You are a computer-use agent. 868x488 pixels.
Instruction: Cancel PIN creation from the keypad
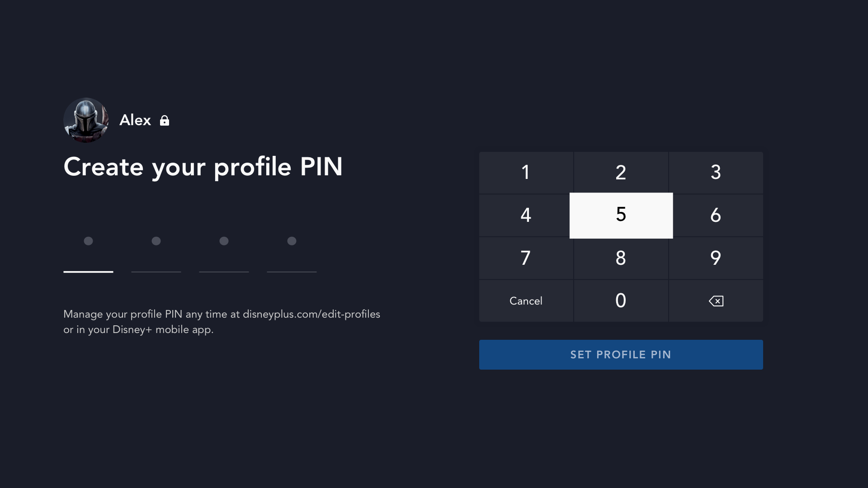pyautogui.click(x=526, y=301)
